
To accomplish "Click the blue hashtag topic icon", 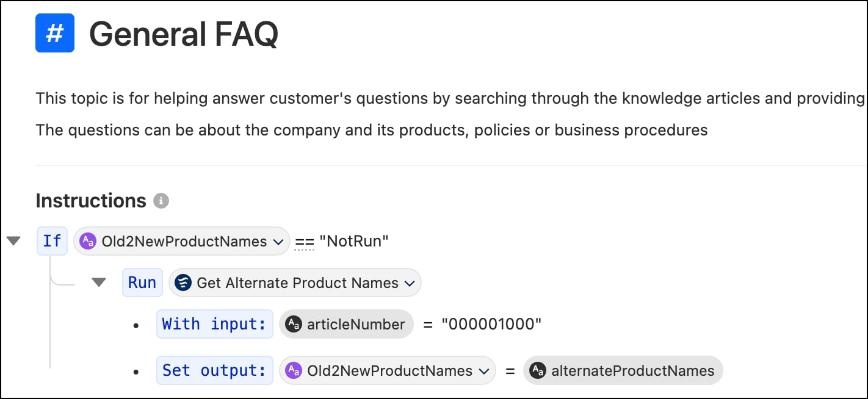I will point(55,33).
